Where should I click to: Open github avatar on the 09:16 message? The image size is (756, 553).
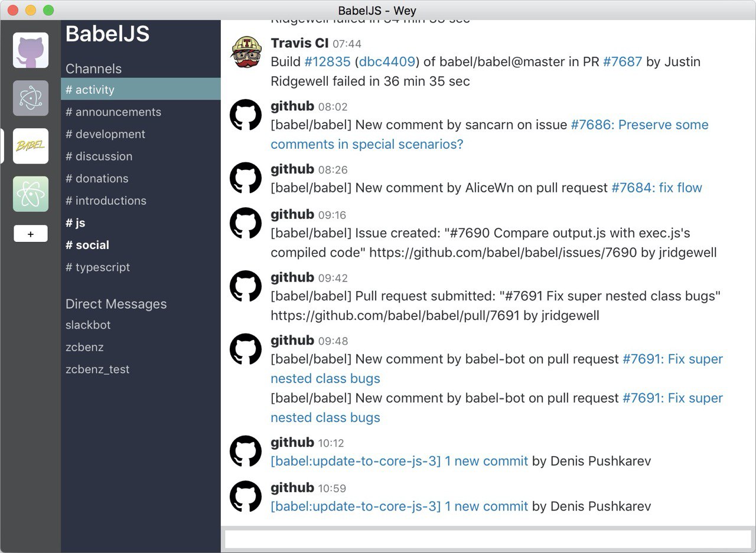click(x=246, y=223)
